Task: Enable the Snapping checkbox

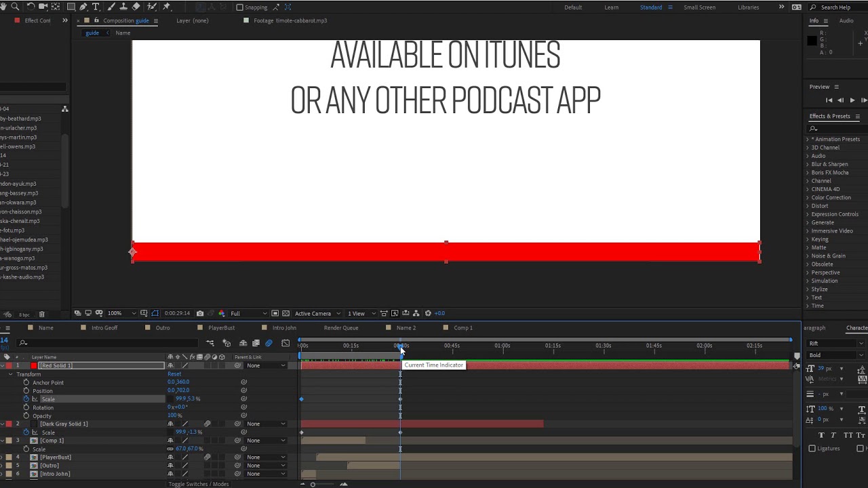Action: (x=239, y=7)
